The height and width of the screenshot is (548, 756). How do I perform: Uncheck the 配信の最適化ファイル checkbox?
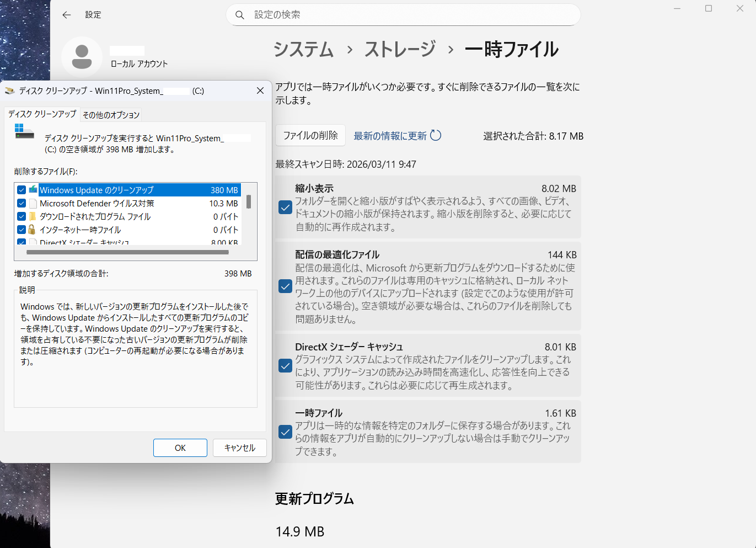(285, 286)
